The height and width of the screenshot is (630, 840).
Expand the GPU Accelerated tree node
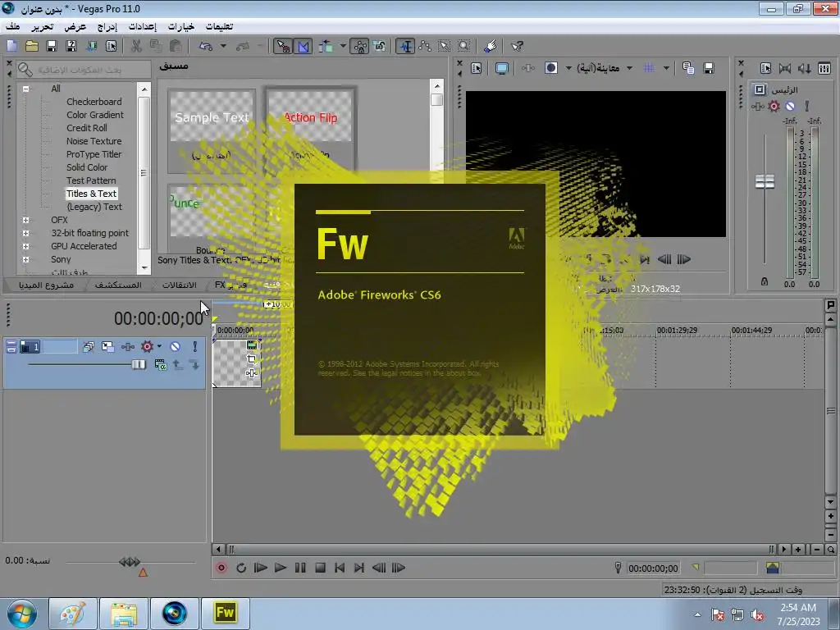pyautogui.click(x=25, y=246)
